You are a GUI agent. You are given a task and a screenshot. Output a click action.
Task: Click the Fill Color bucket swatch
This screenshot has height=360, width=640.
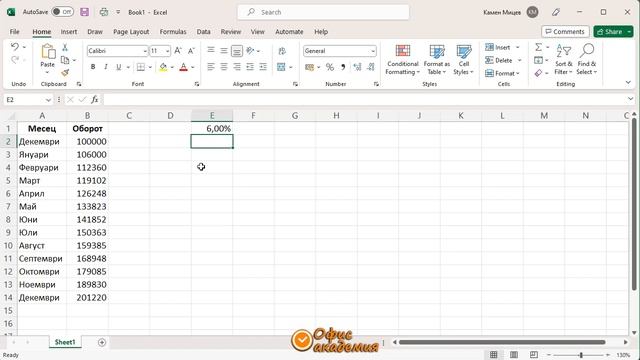click(x=163, y=67)
